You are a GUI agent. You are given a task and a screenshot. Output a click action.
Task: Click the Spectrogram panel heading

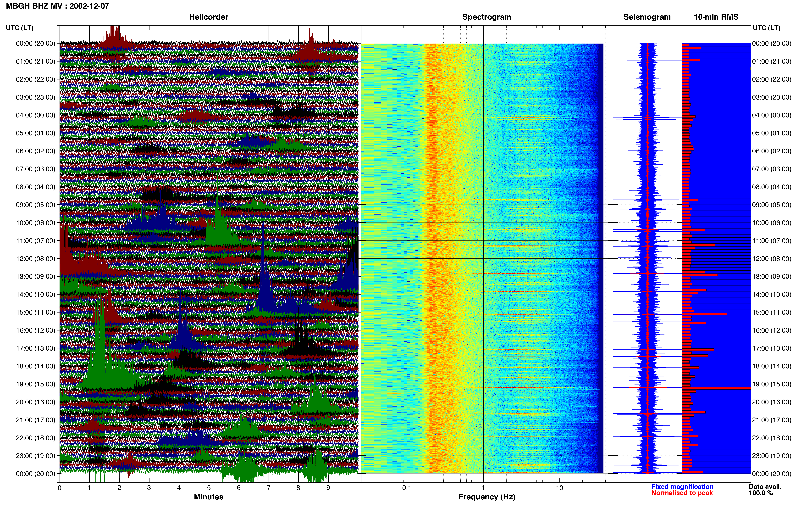[x=487, y=17]
